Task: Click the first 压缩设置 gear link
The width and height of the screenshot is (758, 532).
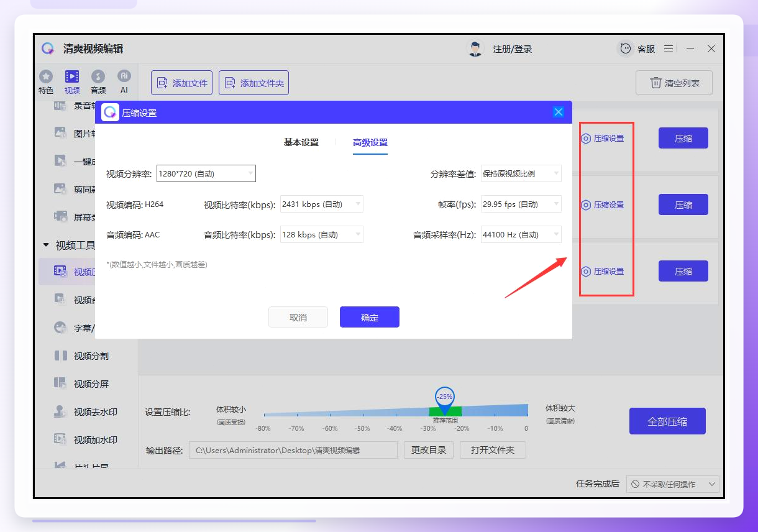Action: 602,139
